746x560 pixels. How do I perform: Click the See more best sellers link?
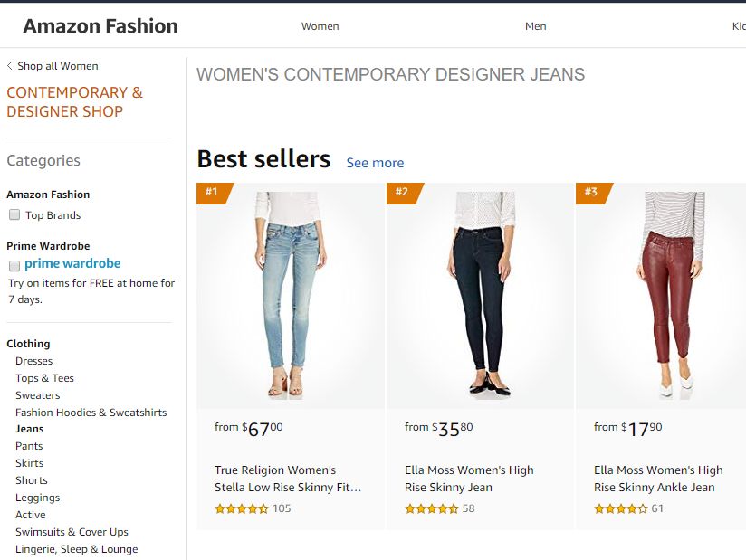tap(375, 163)
